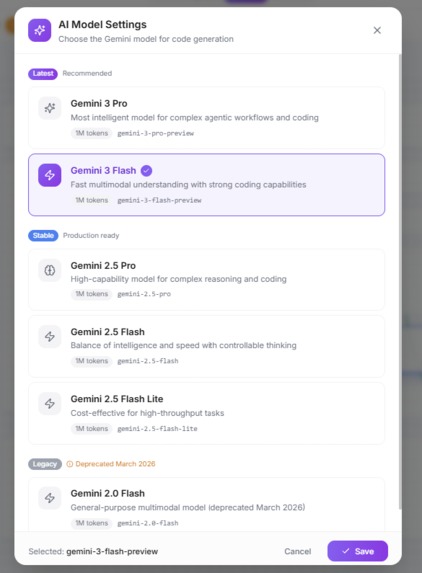Click the Latest category badge
This screenshot has height=573, width=422.
[x=43, y=73]
